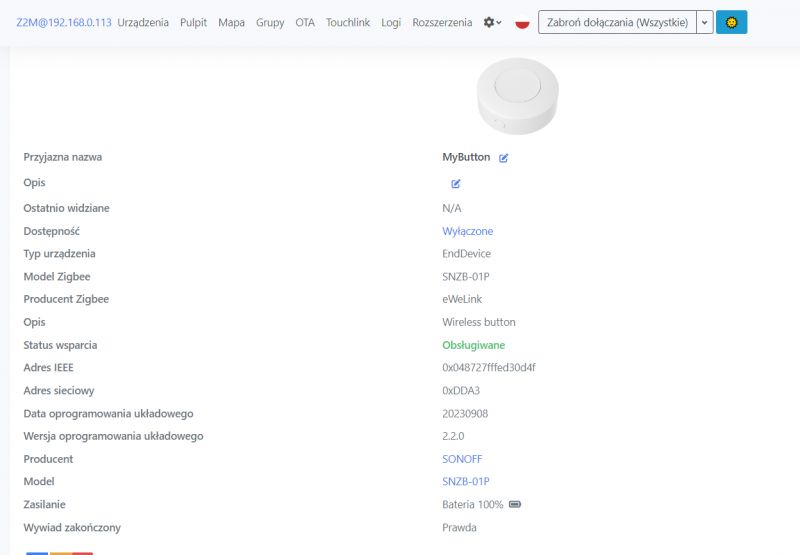Image resolution: width=800 pixels, height=555 pixels.
Task: Open the Grupy menu item
Action: tap(270, 22)
